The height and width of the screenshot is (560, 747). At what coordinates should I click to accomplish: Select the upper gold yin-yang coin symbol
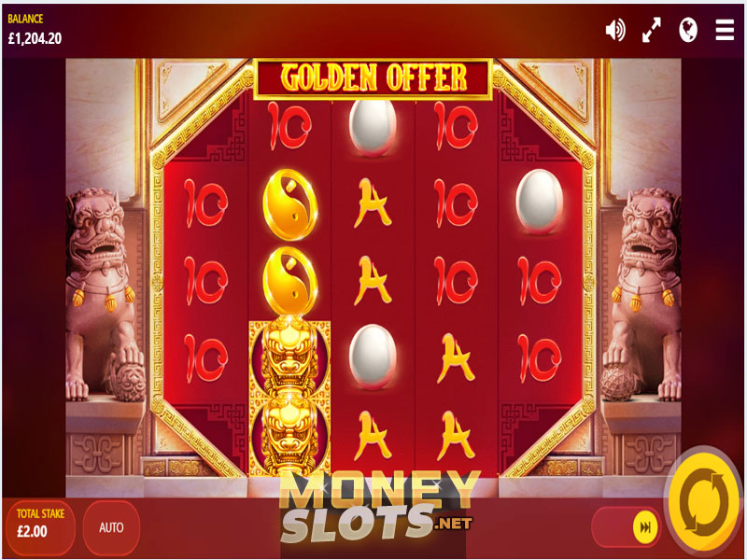(289, 204)
